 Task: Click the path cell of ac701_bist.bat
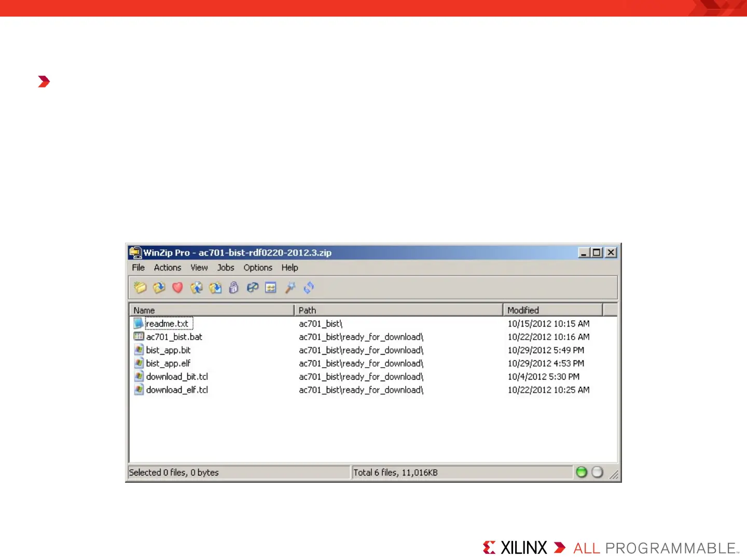pos(361,337)
